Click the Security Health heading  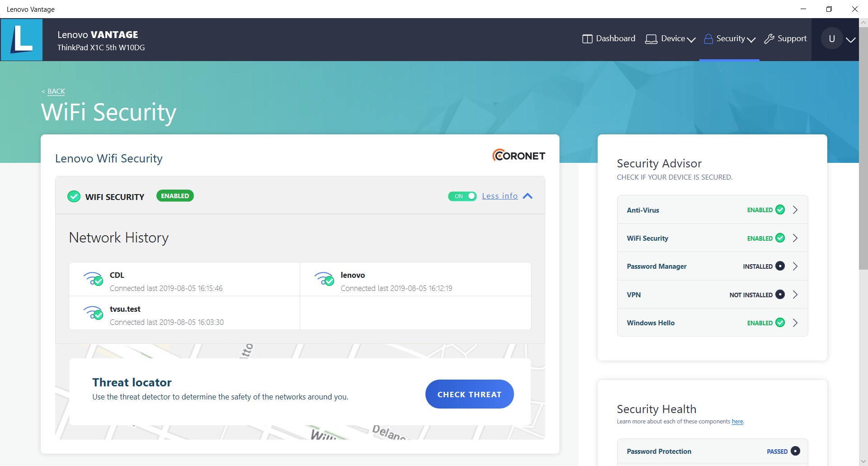pyautogui.click(x=656, y=409)
